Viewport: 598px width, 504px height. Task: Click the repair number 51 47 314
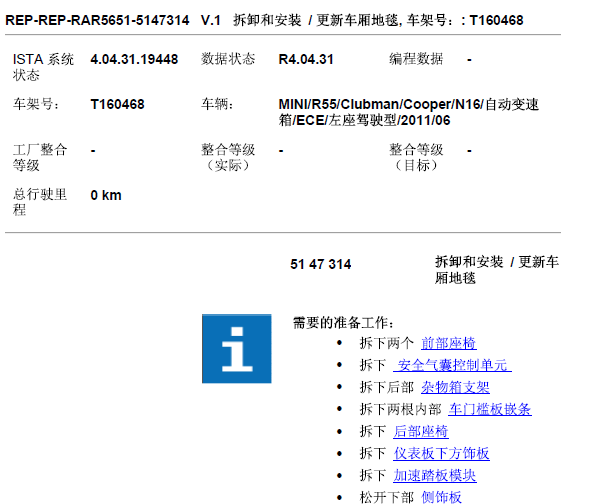point(320,264)
